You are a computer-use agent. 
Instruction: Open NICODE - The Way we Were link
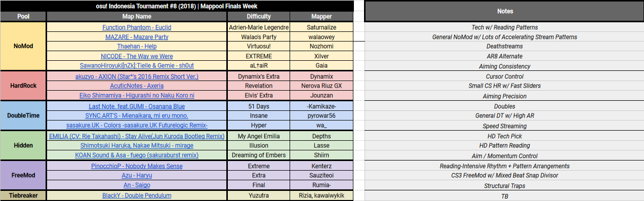[x=137, y=56]
